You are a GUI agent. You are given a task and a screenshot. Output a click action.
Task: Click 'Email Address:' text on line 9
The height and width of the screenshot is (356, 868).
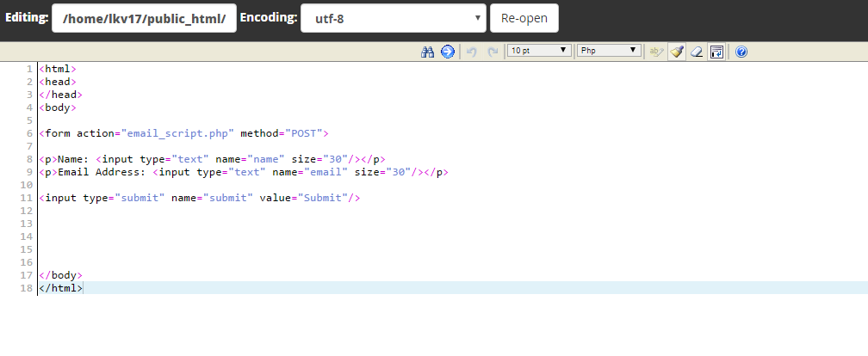click(x=102, y=172)
